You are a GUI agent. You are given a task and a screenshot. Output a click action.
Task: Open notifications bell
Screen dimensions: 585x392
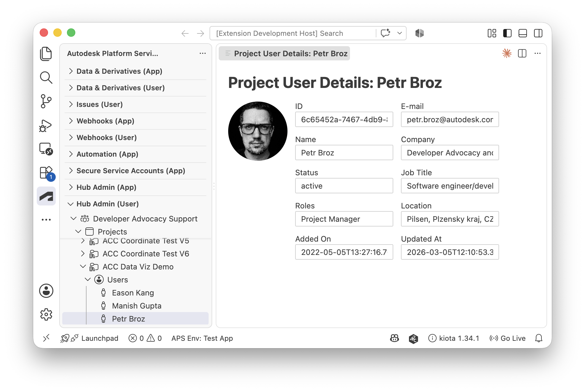(x=539, y=338)
